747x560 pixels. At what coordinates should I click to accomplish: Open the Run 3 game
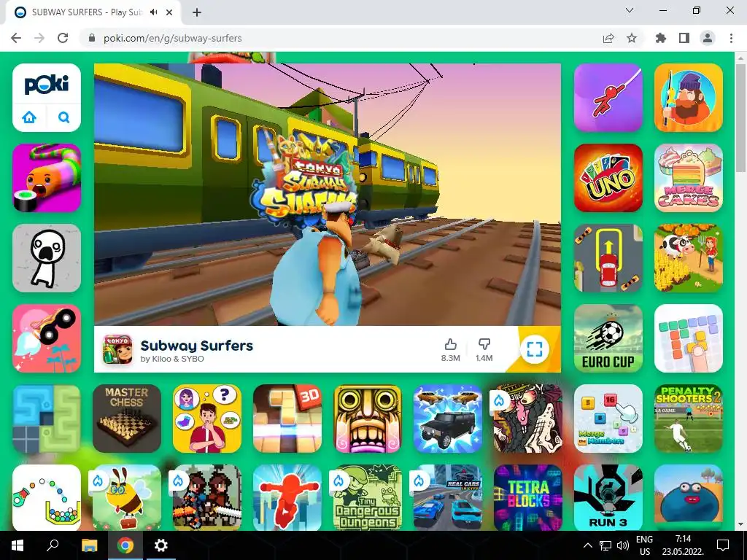pos(608,497)
